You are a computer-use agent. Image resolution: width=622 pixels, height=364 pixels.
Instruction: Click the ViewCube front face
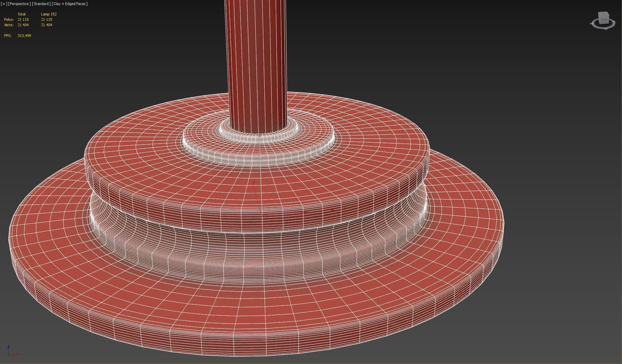[603, 19]
